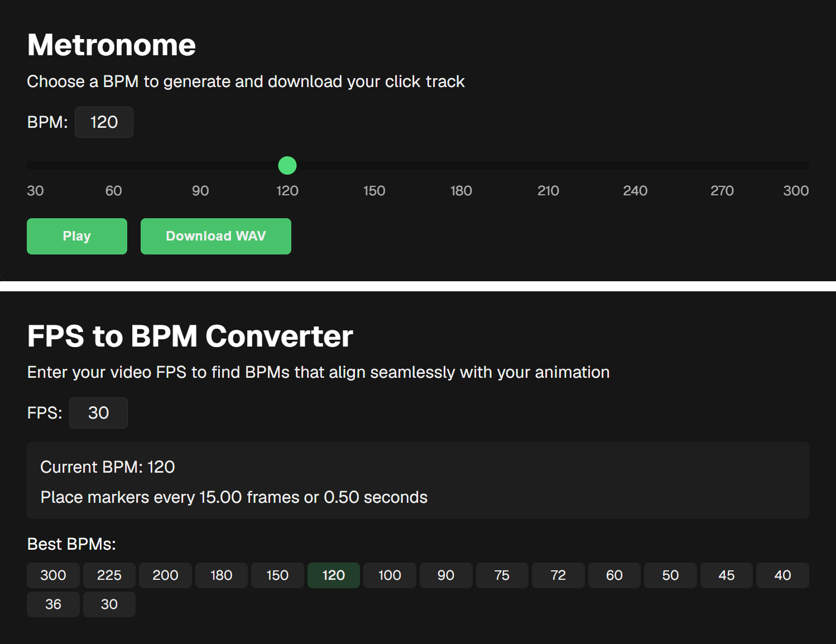Click the 180 label under the slider

pos(461,191)
